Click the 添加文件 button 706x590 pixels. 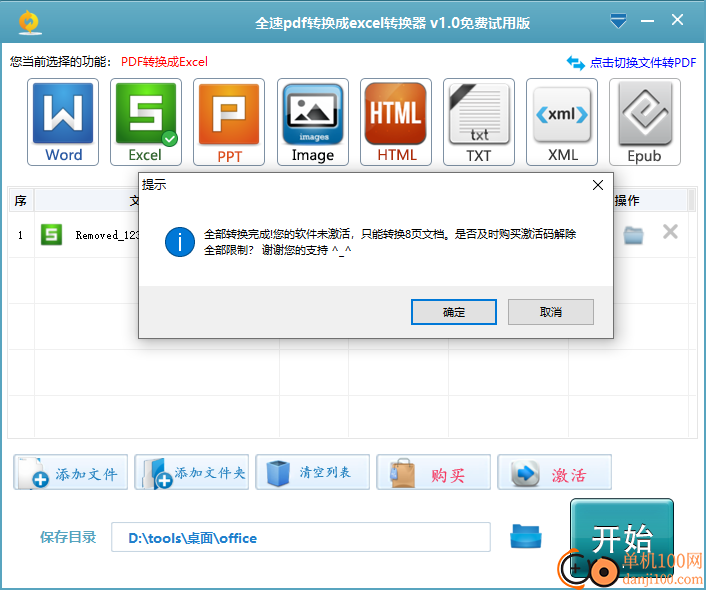pyautogui.click(x=71, y=472)
